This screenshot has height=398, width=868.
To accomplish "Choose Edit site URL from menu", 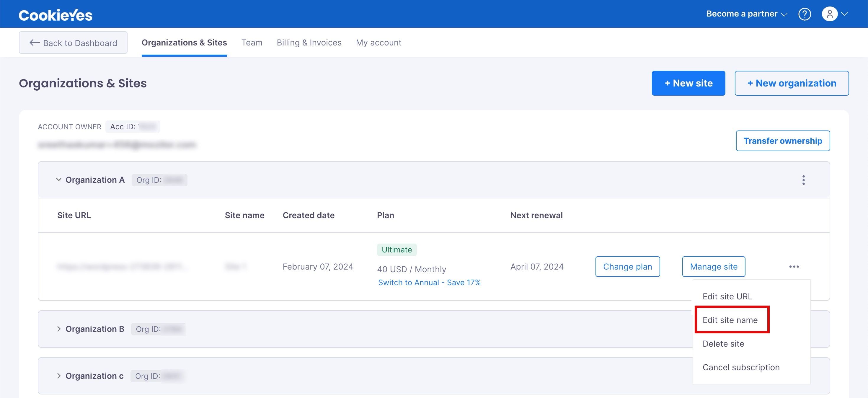I will [x=727, y=296].
